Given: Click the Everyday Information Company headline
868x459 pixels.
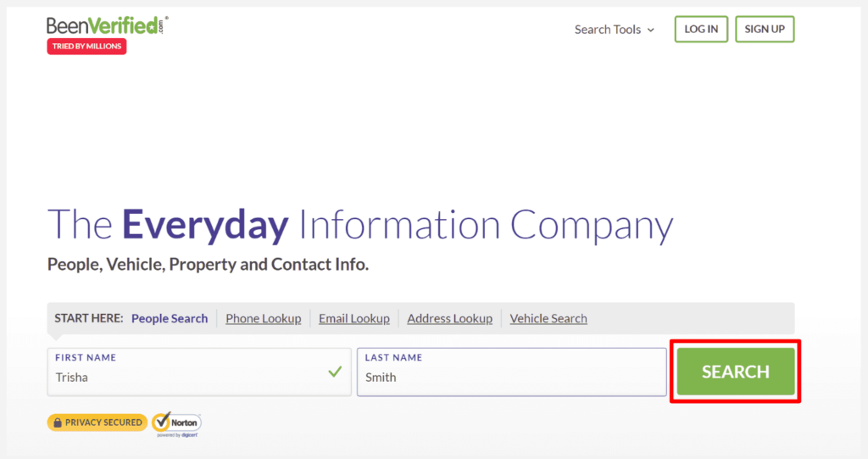Looking at the screenshot, I should (360, 225).
